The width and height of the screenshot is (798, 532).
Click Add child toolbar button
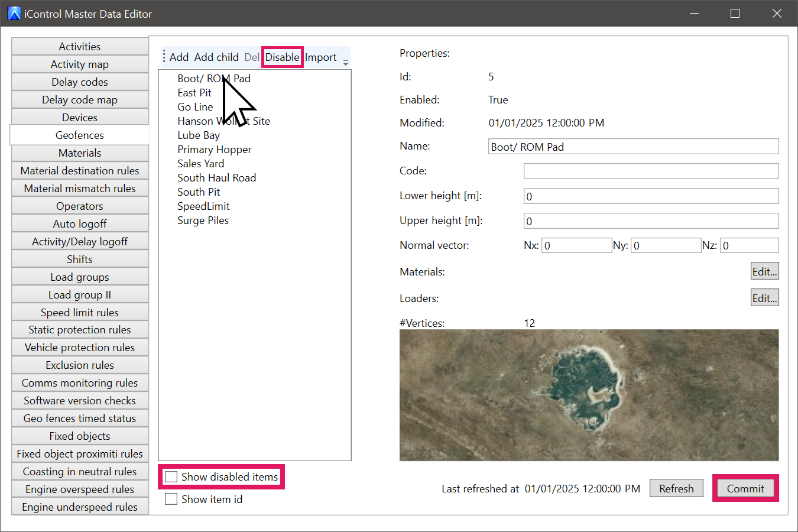coord(216,57)
